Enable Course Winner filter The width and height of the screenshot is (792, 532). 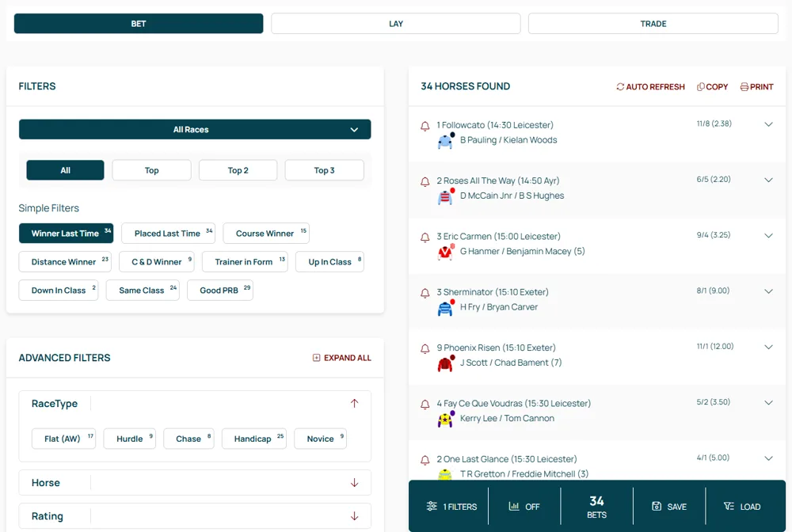[266, 234]
